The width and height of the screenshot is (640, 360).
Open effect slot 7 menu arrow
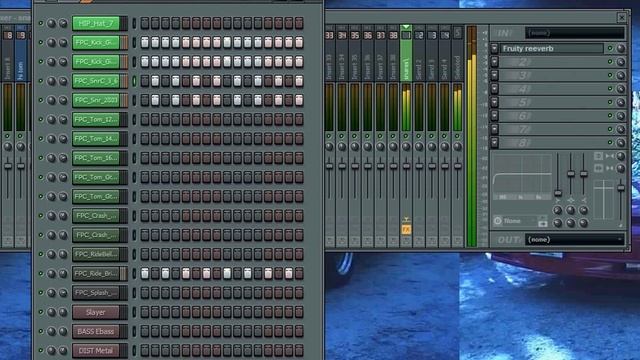click(x=494, y=129)
